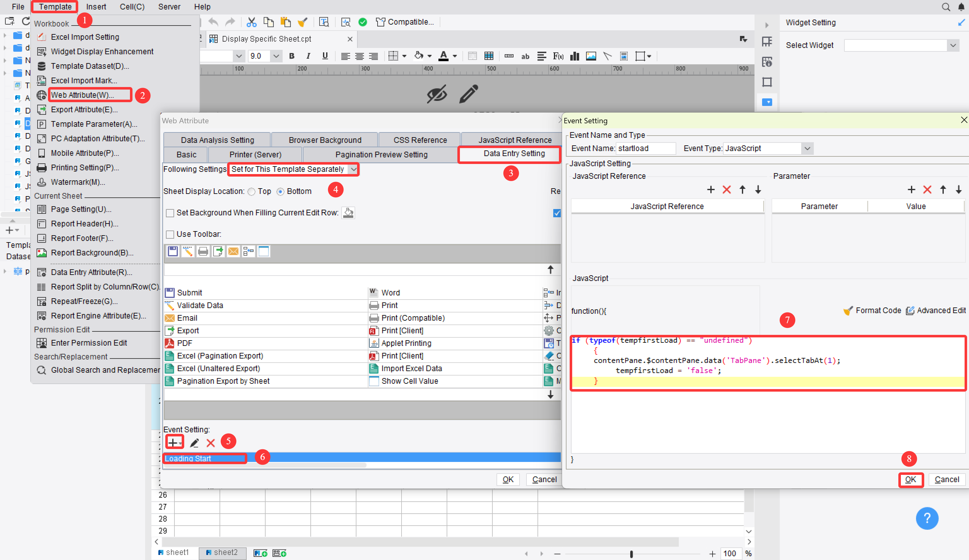Insert an image via the toolbar image icon
The image size is (969, 560).
[x=591, y=56]
